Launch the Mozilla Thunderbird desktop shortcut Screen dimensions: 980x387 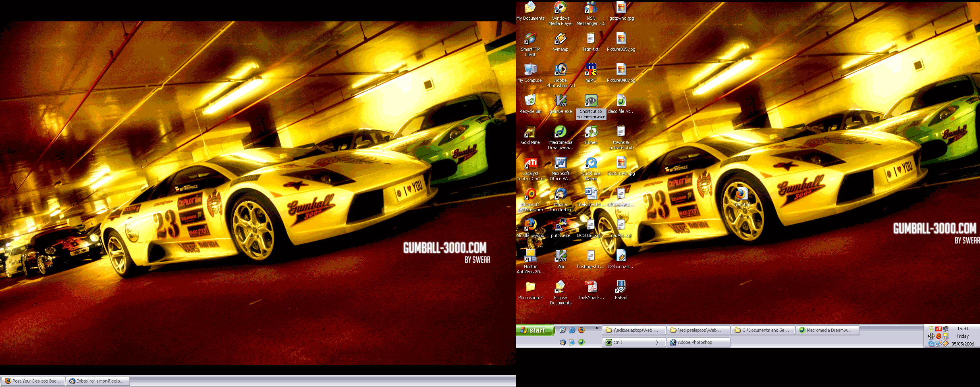coord(561,200)
